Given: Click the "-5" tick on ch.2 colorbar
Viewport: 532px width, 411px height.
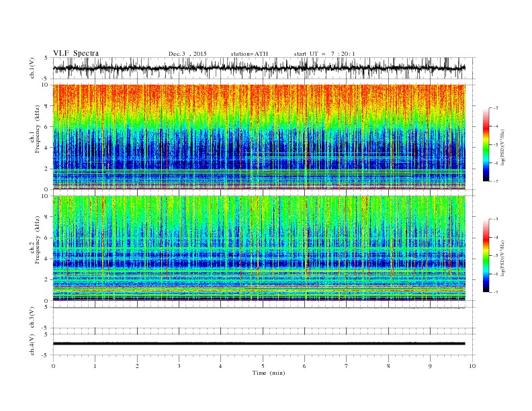Looking at the screenshot, I should 496,256.
